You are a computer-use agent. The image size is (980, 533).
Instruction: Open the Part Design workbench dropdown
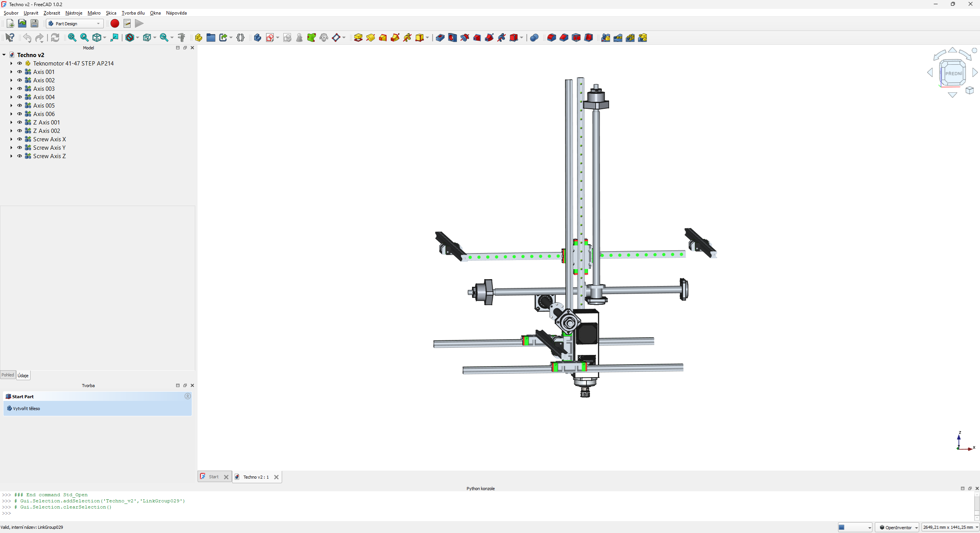[75, 24]
